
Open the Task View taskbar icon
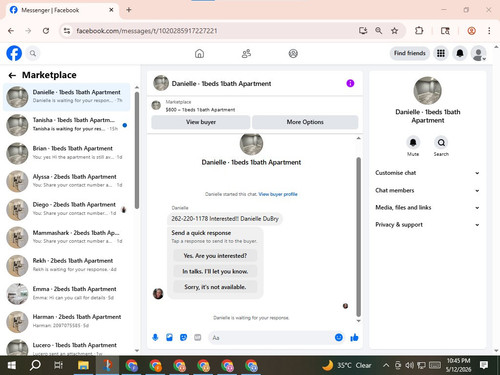[x=59, y=366]
